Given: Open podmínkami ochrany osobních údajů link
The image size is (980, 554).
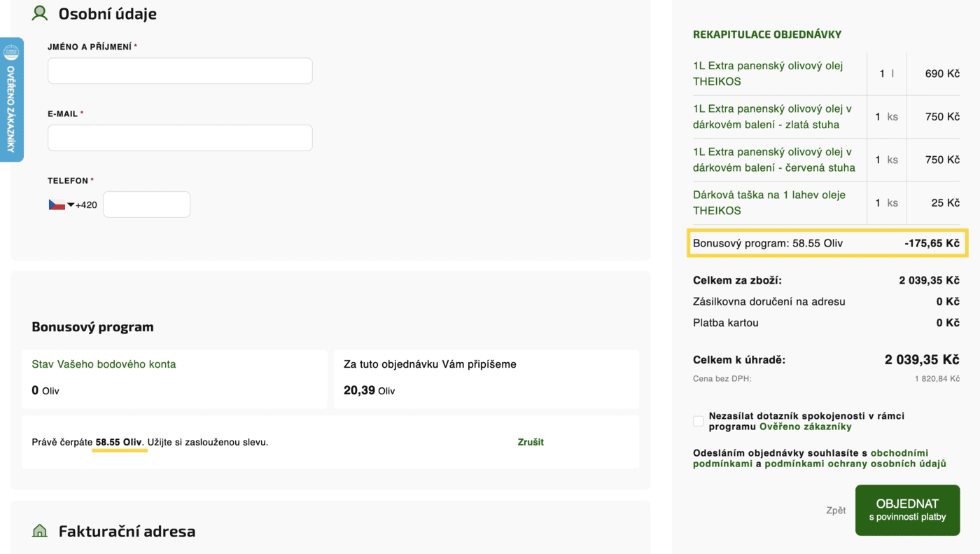Looking at the screenshot, I should 855,464.
